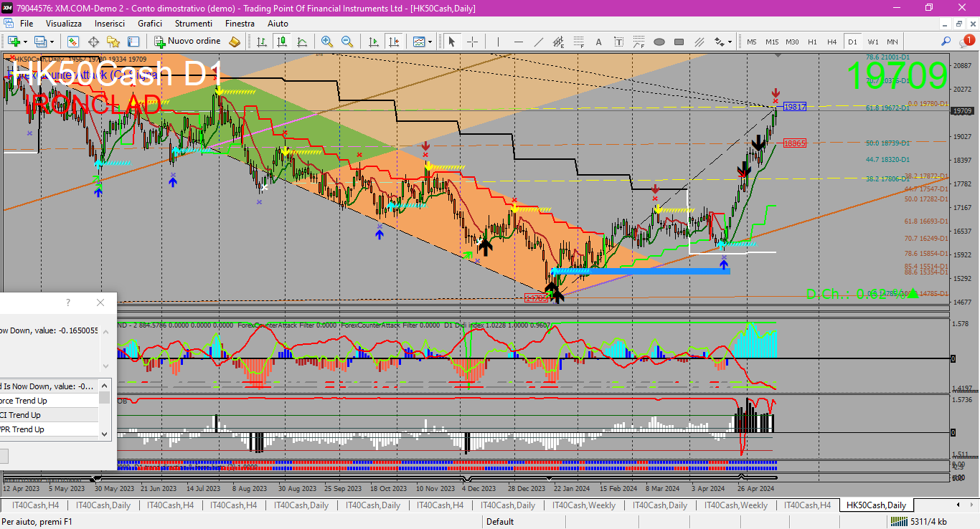Switch to M5 timeframe
The height and width of the screenshot is (529, 980).
pos(751,42)
